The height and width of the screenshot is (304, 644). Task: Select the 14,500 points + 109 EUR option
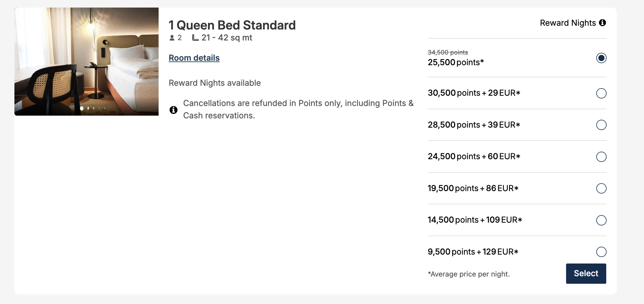tap(601, 220)
